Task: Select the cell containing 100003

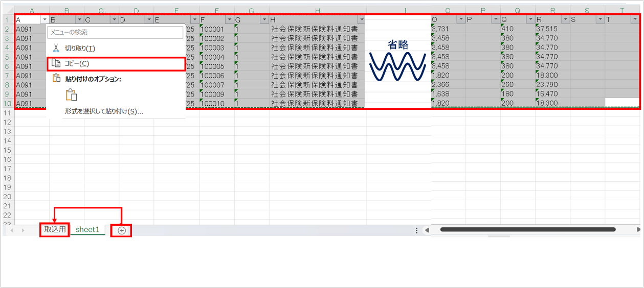Action: tap(217, 47)
